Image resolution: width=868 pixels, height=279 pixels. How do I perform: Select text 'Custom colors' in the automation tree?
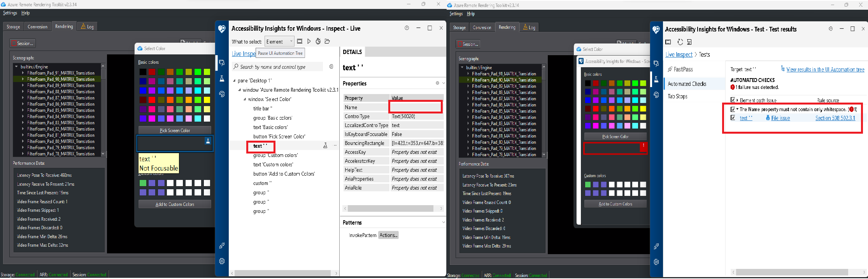click(x=273, y=165)
